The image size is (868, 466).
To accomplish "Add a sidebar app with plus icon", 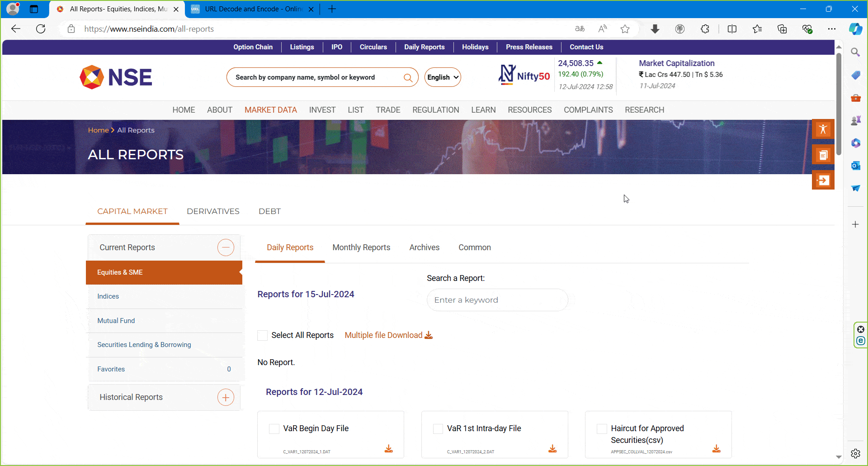I will click(x=855, y=224).
